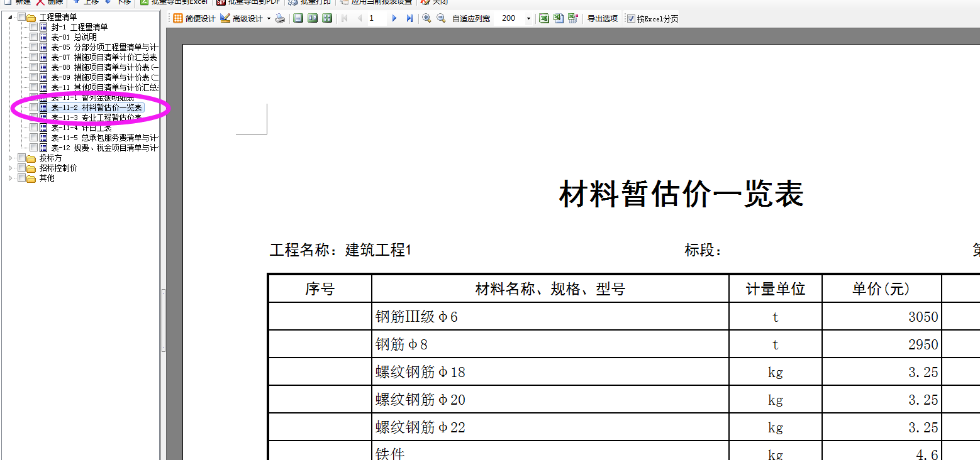Check the 工程量清单 folder checkbox
Viewport: 980px width, 460px height.
[x=21, y=17]
